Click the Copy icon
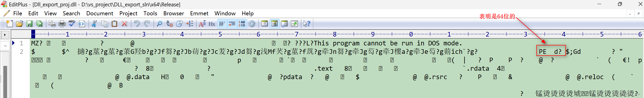 point(105,24)
